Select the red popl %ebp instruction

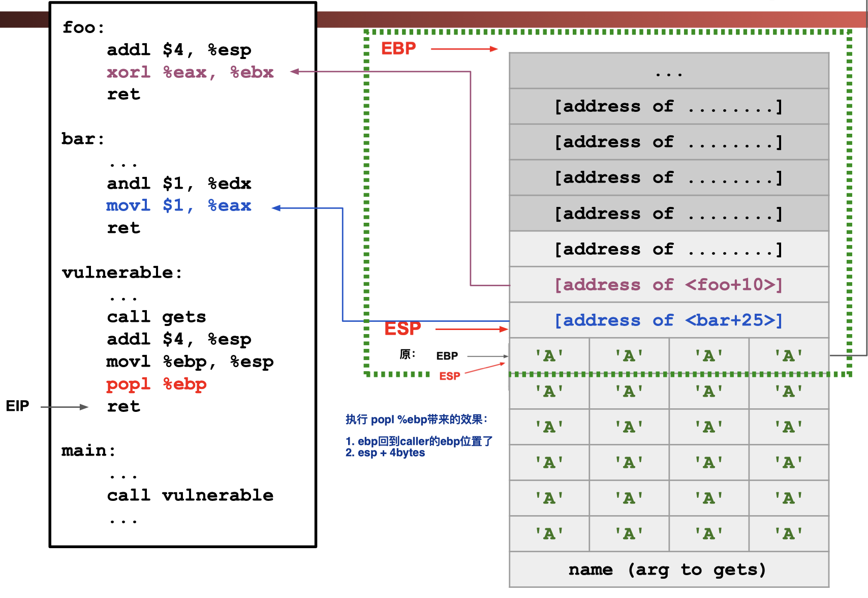[x=157, y=384]
